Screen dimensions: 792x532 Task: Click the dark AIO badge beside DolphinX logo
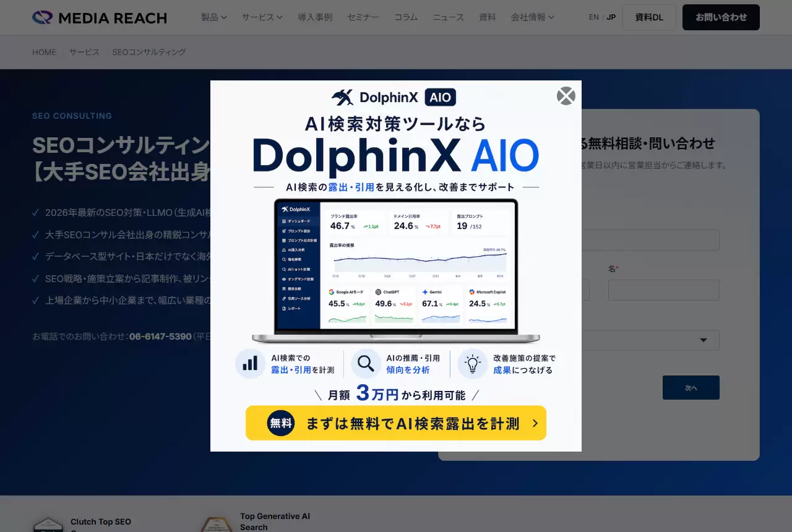click(441, 97)
